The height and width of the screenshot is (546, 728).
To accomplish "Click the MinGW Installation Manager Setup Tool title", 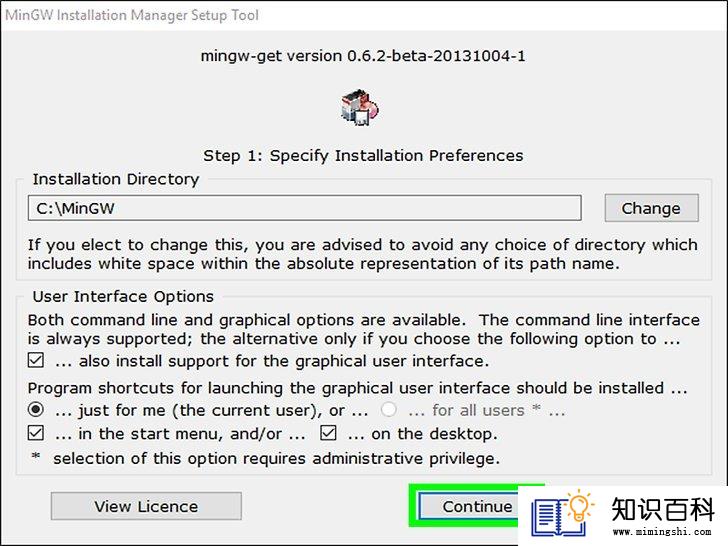I will 132,15.
